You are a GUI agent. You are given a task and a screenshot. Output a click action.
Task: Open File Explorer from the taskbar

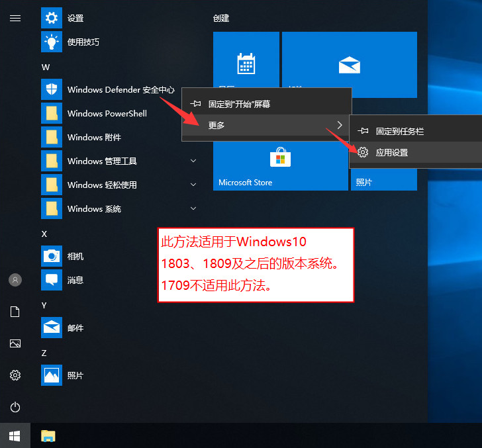pos(48,436)
